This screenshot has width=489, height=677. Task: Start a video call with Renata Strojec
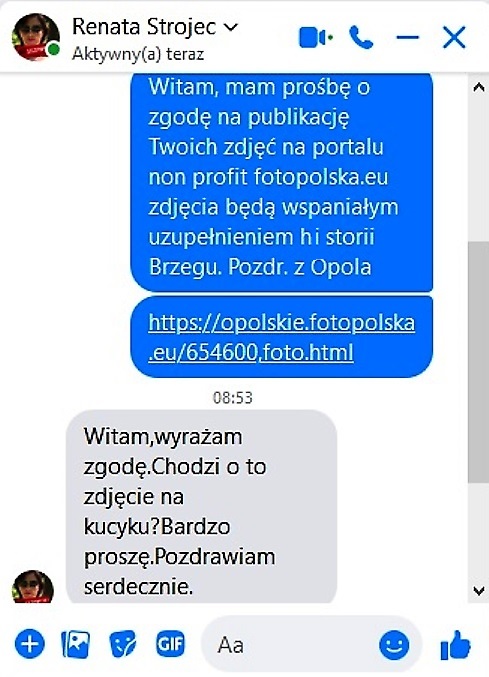[315, 38]
